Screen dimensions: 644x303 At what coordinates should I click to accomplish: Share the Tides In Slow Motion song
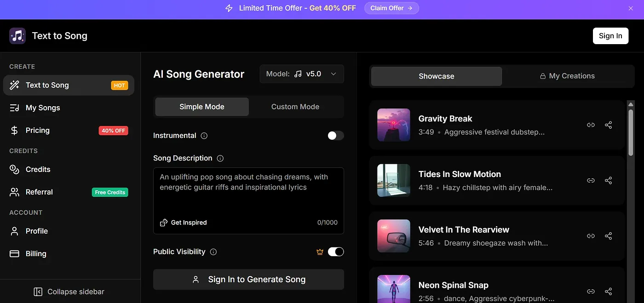[608, 181]
